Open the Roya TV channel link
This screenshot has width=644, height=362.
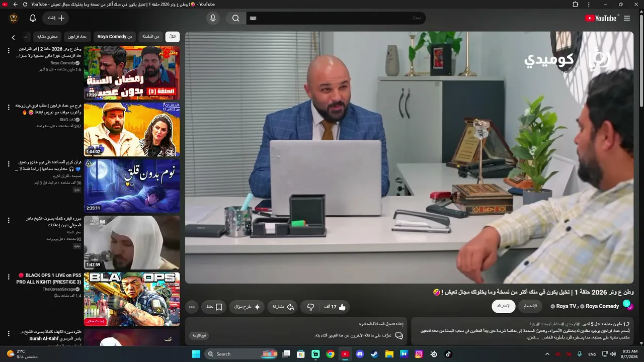pos(566,306)
